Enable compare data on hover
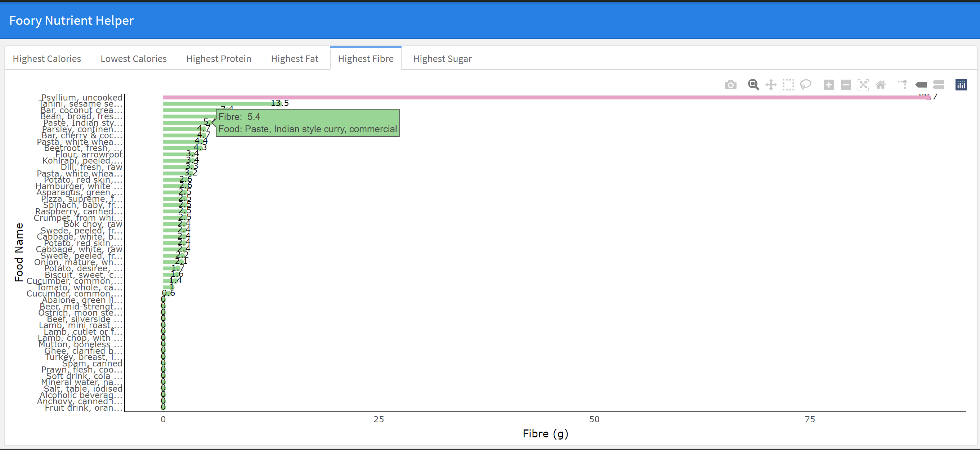Image resolution: width=980 pixels, height=450 pixels. point(938,85)
